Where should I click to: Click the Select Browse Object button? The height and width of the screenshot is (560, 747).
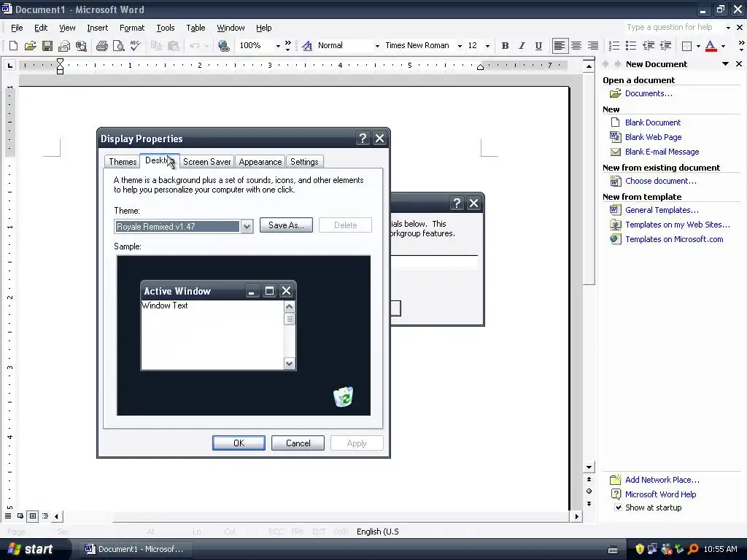[x=589, y=491]
